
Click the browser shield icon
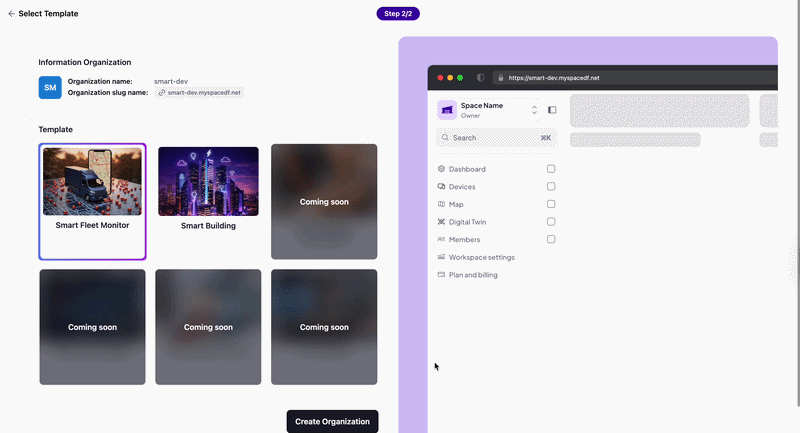(x=480, y=77)
